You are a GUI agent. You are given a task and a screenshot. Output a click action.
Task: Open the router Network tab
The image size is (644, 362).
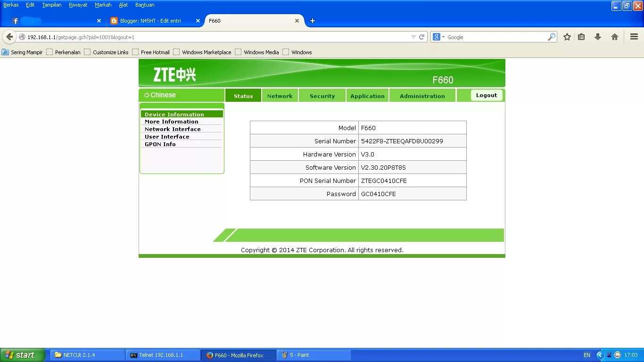click(x=280, y=96)
